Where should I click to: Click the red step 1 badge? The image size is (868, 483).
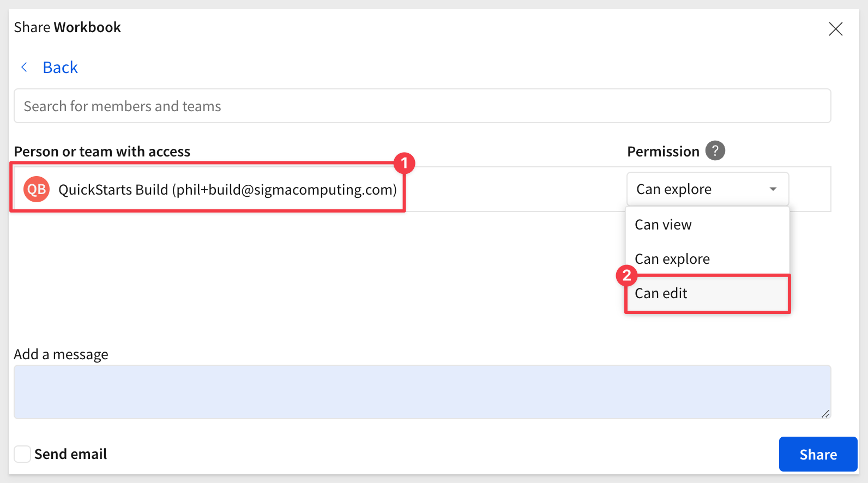pyautogui.click(x=405, y=162)
